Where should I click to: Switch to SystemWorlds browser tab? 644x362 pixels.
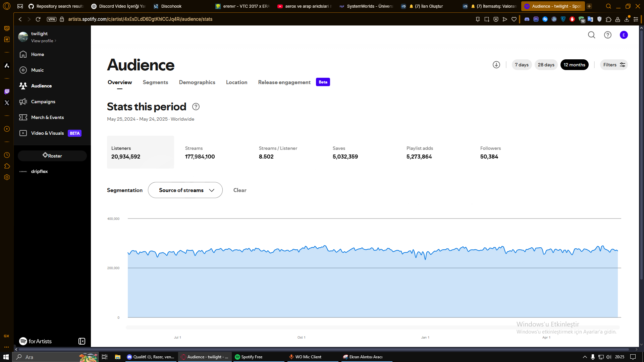(366, 6)
